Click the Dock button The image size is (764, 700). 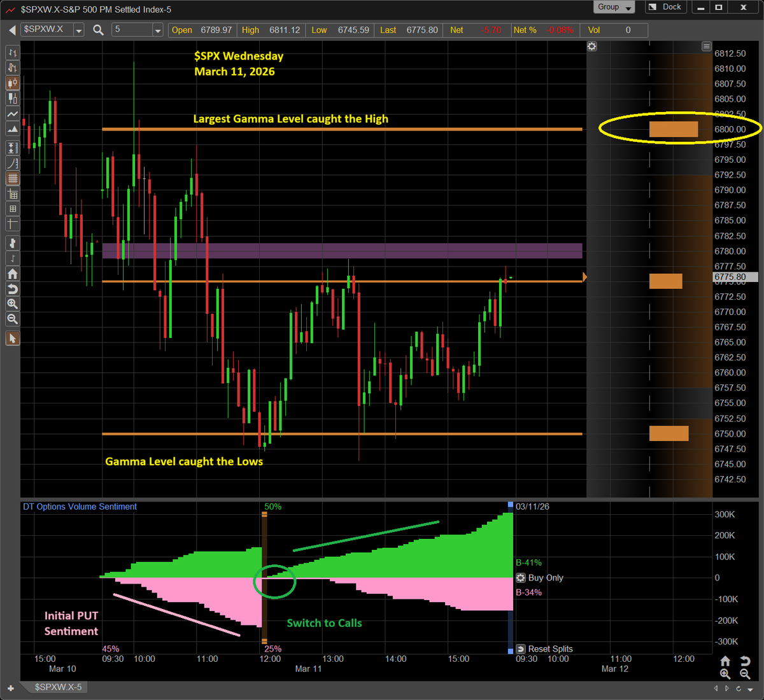[665, 7]
